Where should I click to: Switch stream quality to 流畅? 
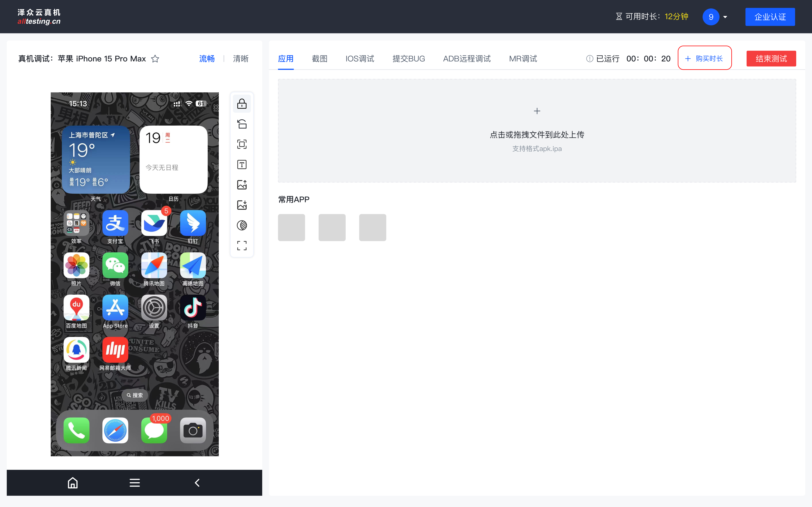[207, 59]
